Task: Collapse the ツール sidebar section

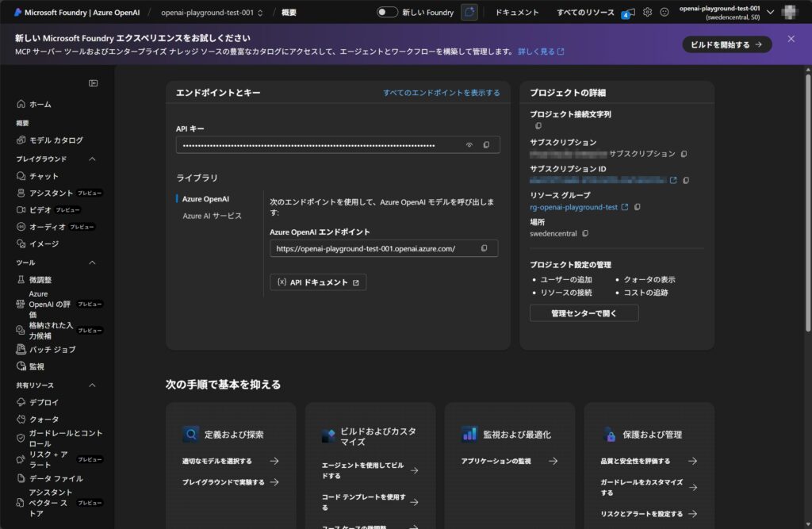Action: pyautogui.click(x=92, y=263)
